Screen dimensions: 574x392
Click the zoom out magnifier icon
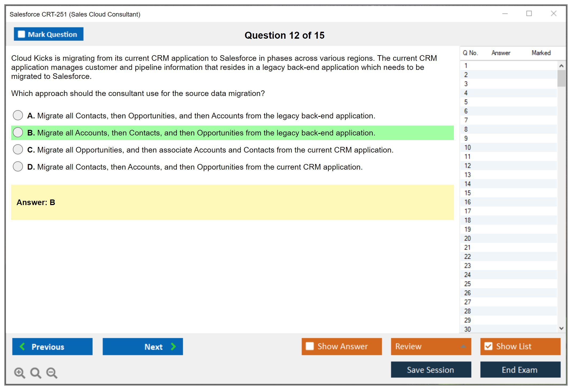click(x=52, y=373)
